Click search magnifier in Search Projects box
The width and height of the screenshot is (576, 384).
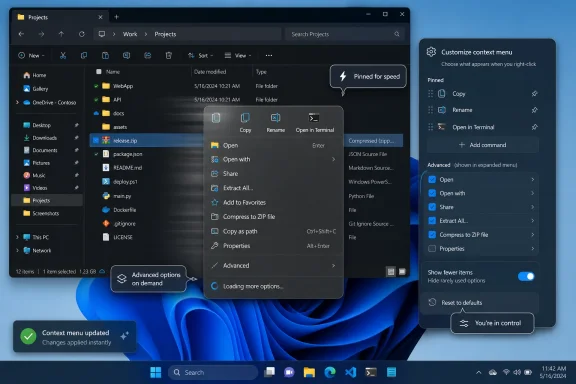tap(397, 34)
